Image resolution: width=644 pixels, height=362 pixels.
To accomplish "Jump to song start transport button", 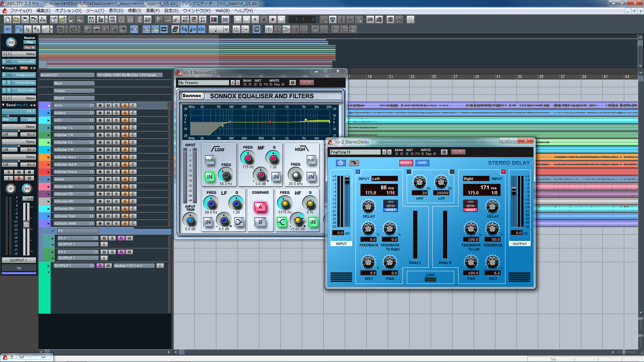I will pos(238,19).
